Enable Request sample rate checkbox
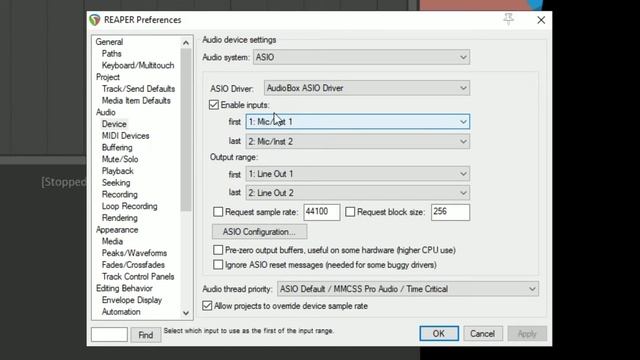Image resolution: width=640 pixels, height=360 pixels. (x=218, y=212)
